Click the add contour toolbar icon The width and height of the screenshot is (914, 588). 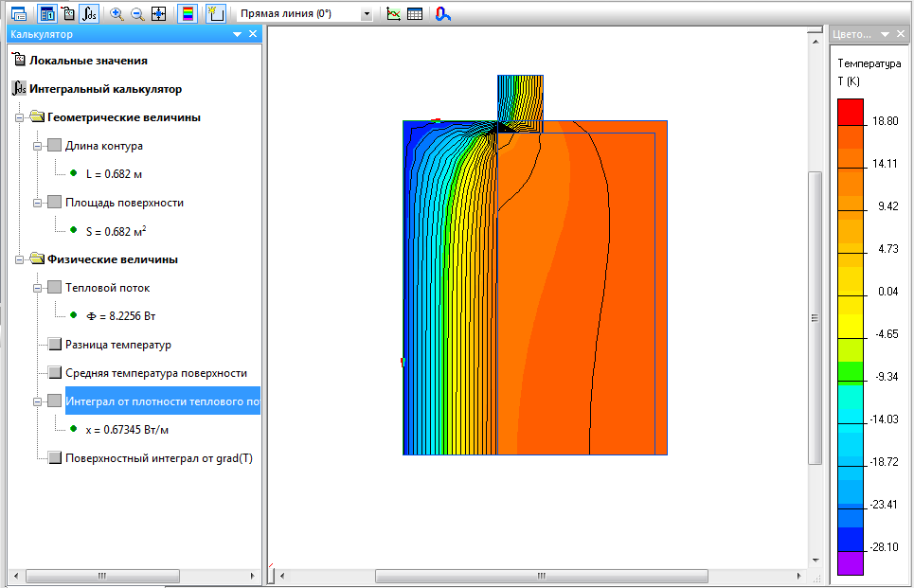[215, 14]
